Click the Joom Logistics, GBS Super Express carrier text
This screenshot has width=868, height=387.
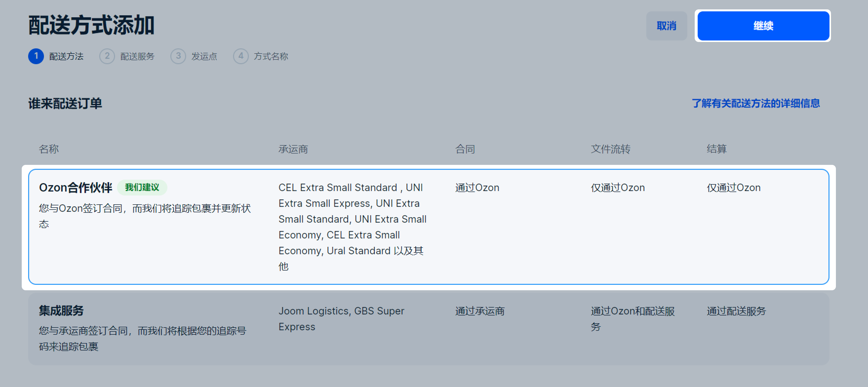point(341,319)
